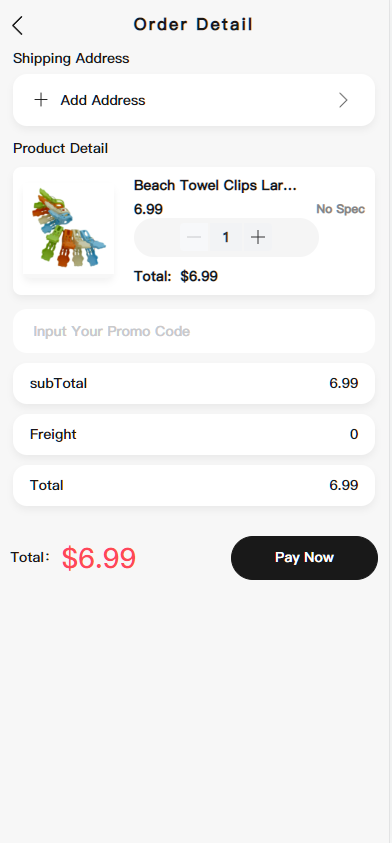Image resolution: width=392 pixels, height=843 pixels.
Task: Focus the Input Your Promo Code field
Action: 194,331
